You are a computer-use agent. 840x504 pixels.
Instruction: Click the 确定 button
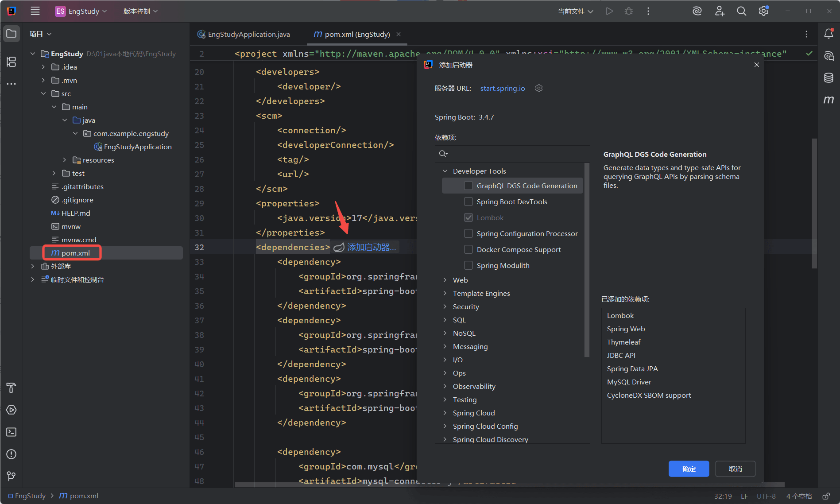[x=689, y=469]
